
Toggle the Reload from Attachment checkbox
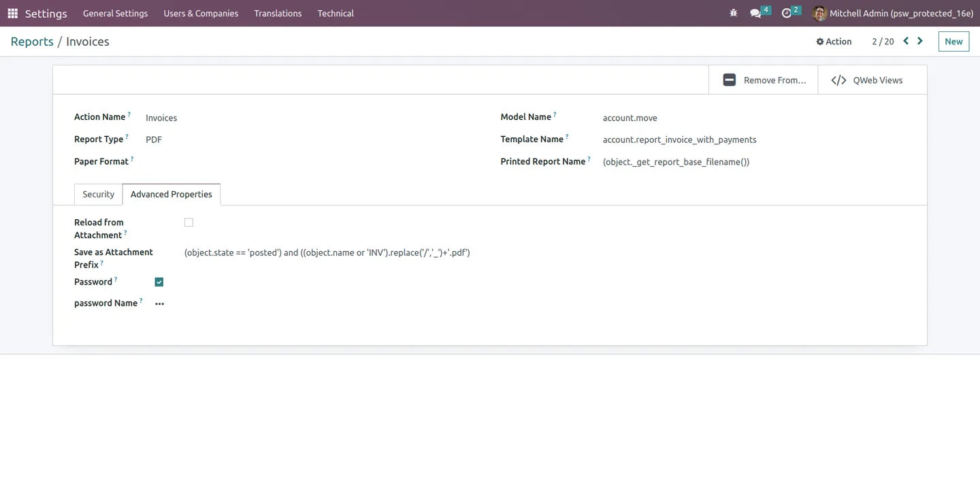[x=189, y=223]
